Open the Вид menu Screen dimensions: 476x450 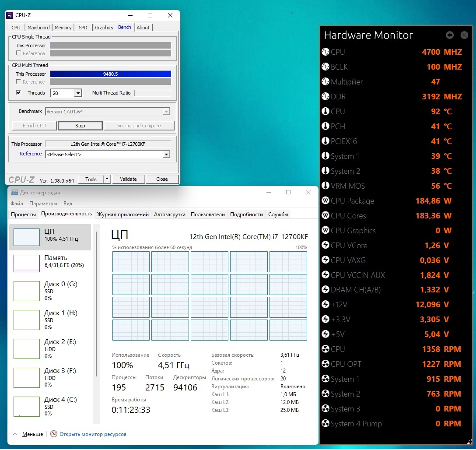[x=68, y=204]
